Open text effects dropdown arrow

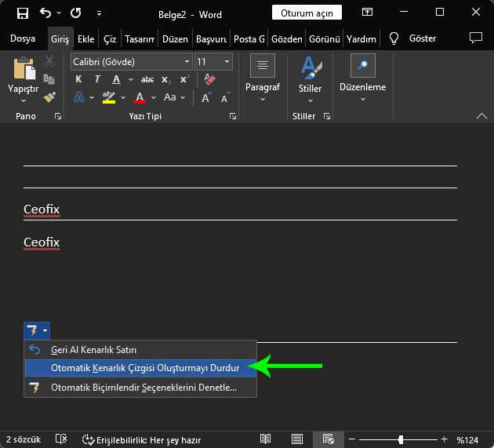coord(92,98)
